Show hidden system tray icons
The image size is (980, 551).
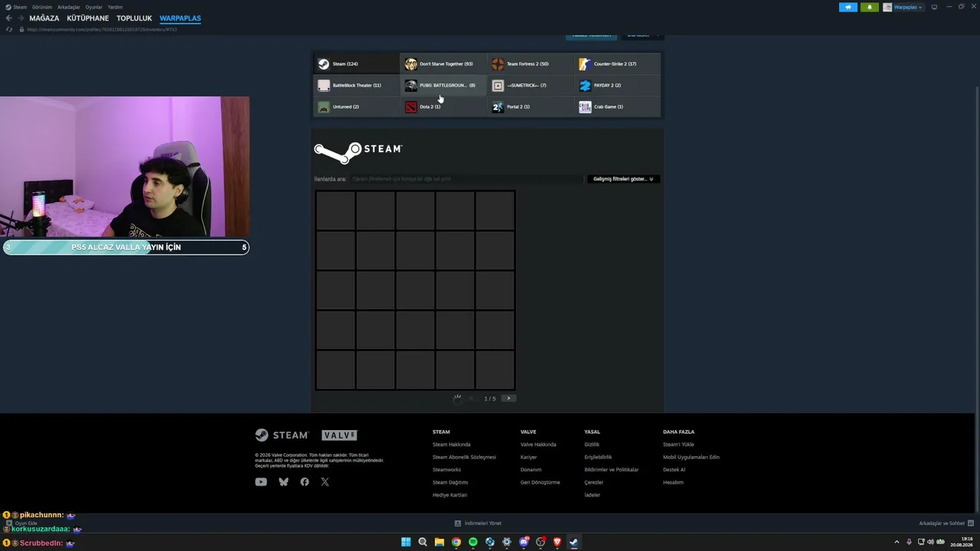(897, 543)
